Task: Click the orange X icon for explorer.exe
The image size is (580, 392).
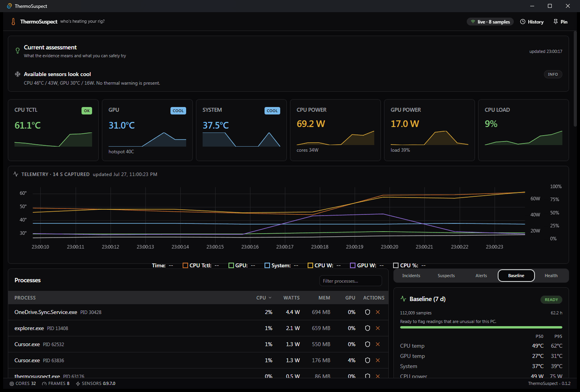Action: (x=378, y=328)
